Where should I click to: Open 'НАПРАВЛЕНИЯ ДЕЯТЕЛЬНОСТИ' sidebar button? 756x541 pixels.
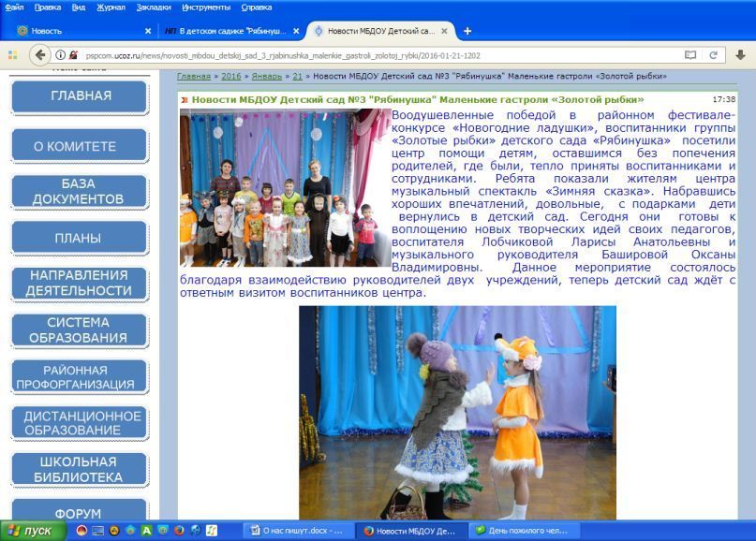pyautogui.click(x=79, y=284)
